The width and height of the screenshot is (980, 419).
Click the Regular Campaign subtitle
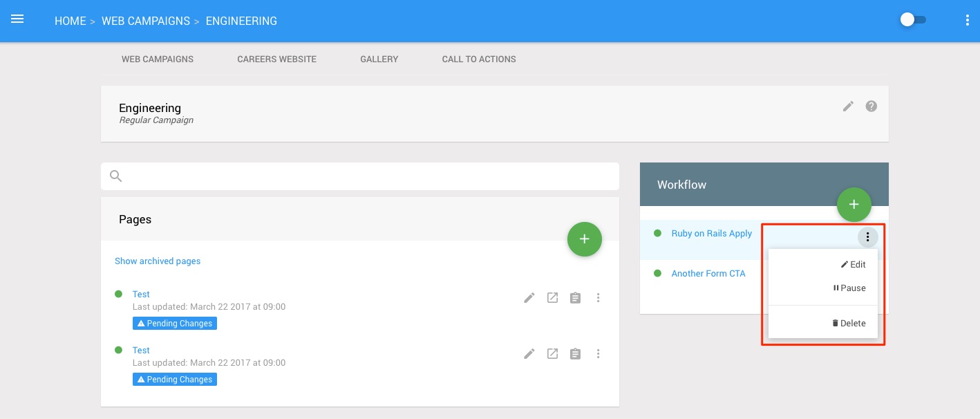point(156,120)
